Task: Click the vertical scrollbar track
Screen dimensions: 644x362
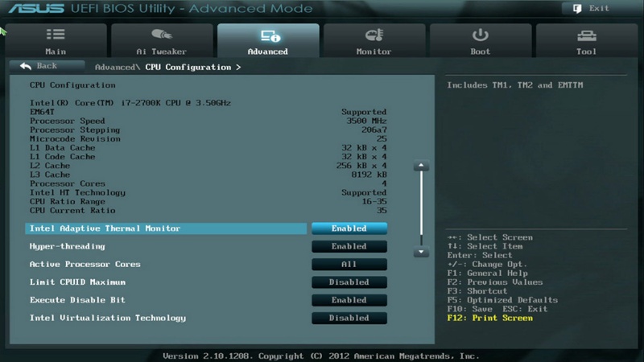Action: point(421,208)
